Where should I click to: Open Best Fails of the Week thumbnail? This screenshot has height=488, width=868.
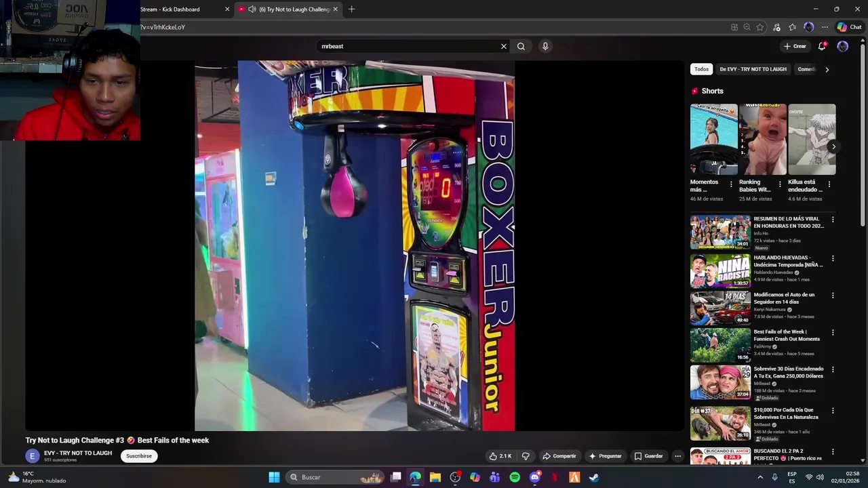click(720, 346)
